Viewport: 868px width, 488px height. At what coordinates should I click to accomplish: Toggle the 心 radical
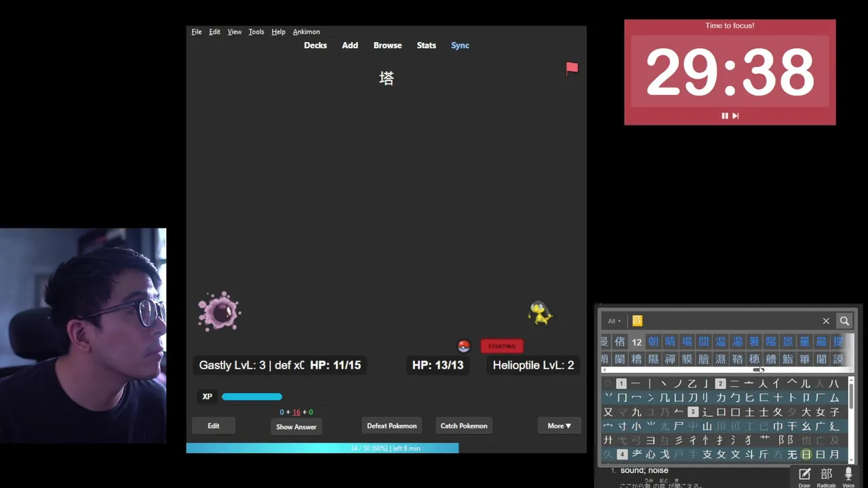tap(651, 455)
